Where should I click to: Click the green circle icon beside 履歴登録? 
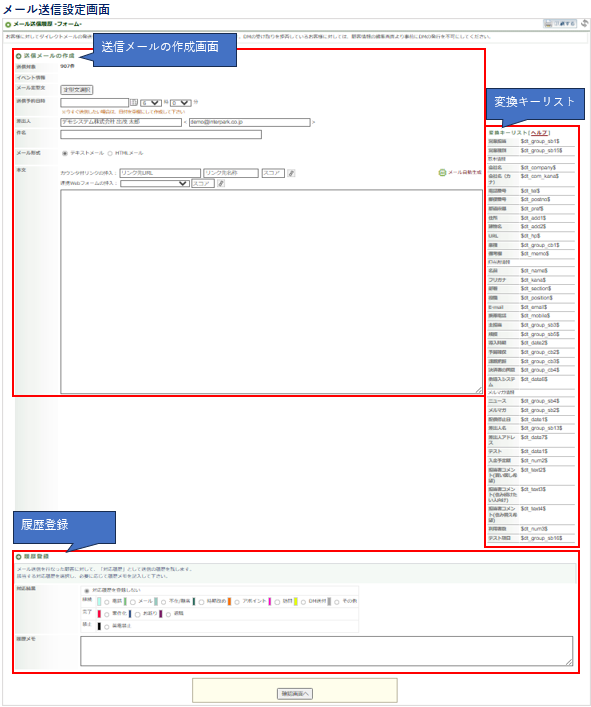click(19, 557)
